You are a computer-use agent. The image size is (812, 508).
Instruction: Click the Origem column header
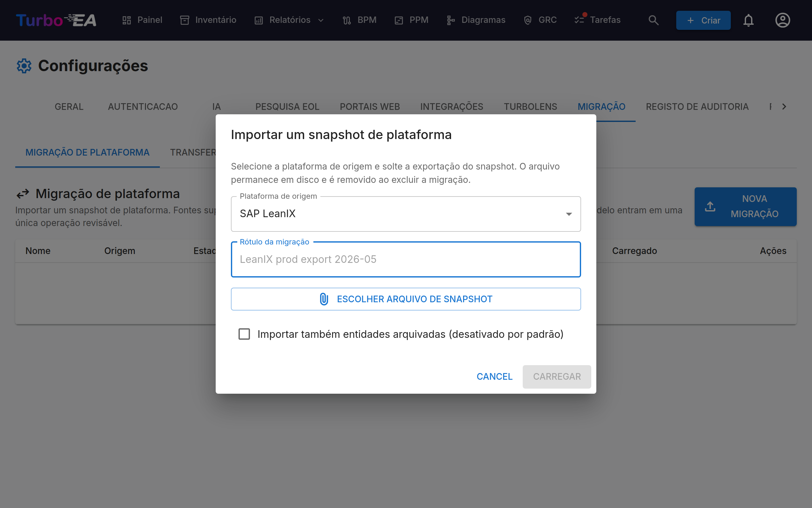click(120, 251)
